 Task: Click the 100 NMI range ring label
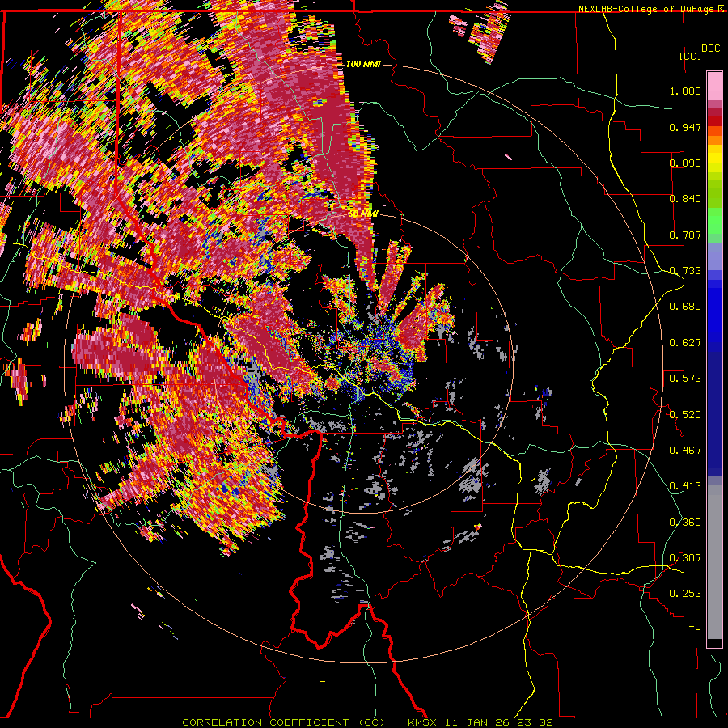click(363, 64)
